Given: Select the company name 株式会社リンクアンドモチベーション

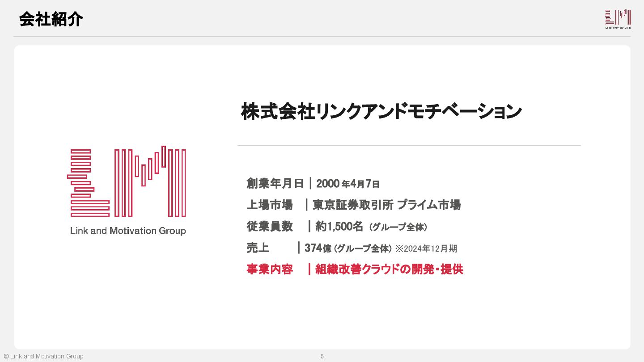Looking at the screenshot, I should (381, 111).
